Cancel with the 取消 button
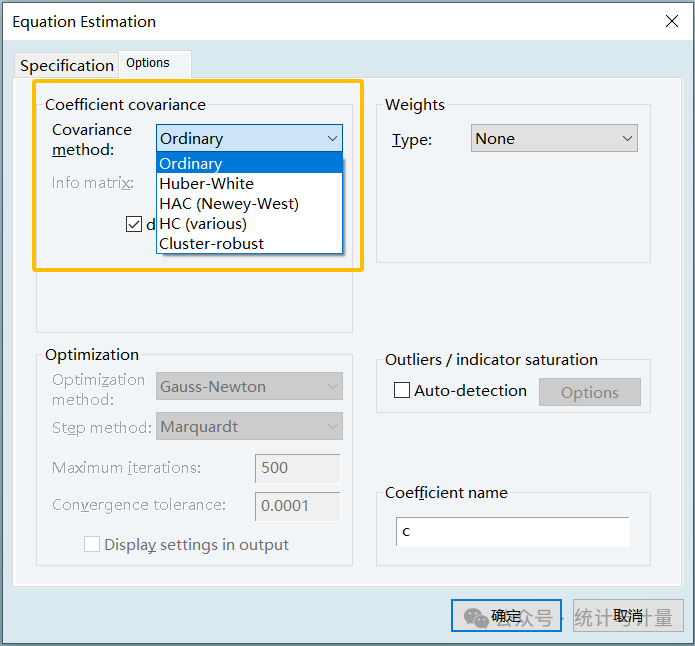 coord(628,615)
